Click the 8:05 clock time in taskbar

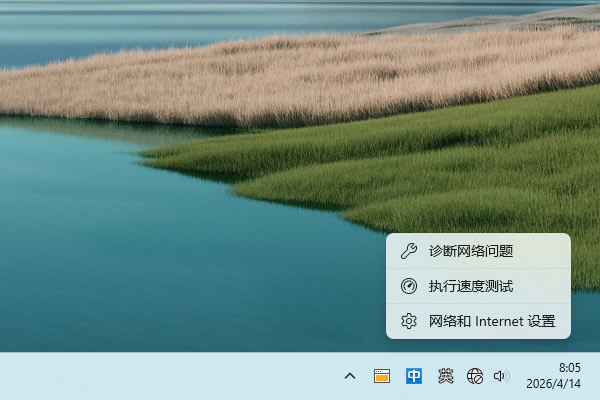coord(569,368)
